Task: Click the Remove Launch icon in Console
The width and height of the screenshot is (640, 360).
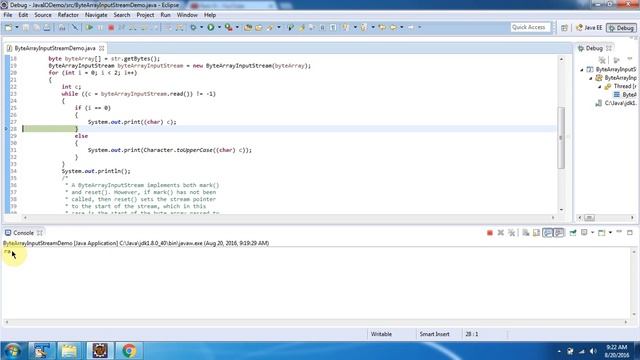Action: [x=501, y=233]
